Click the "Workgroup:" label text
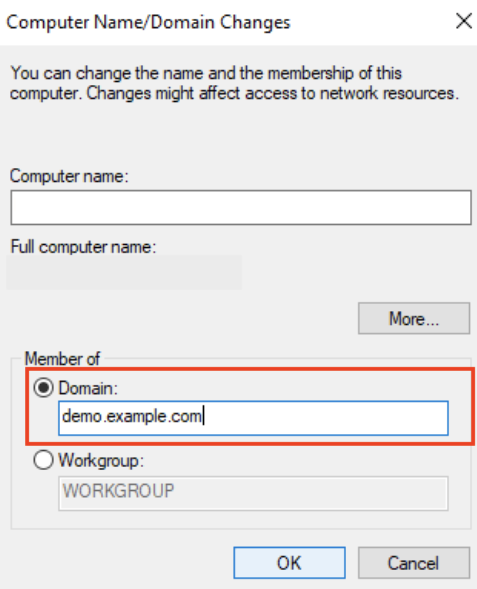The height and width of the screenshot is (589, 477). 101,460
